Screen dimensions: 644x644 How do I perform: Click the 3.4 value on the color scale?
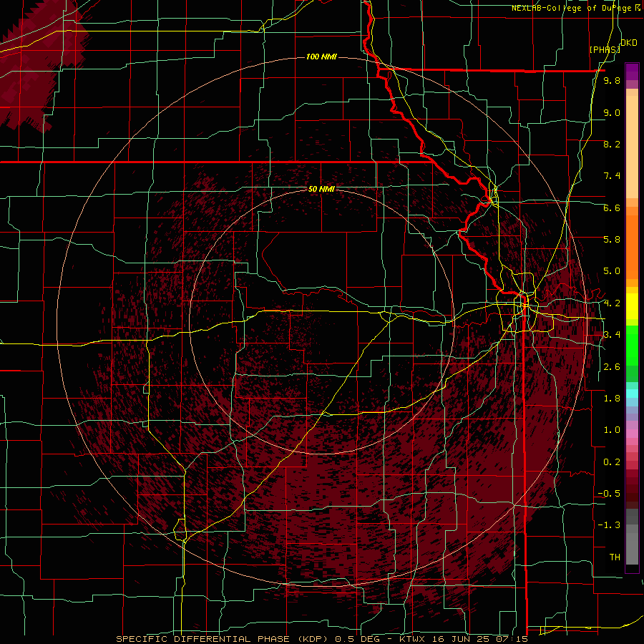pyautogui.click(x=612, y=335)
